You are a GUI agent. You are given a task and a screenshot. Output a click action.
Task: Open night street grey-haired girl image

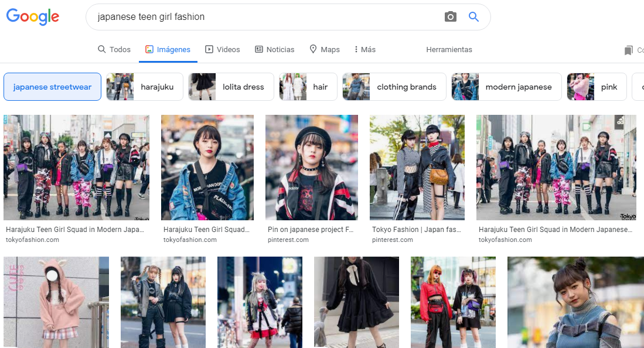pos(260,302)
